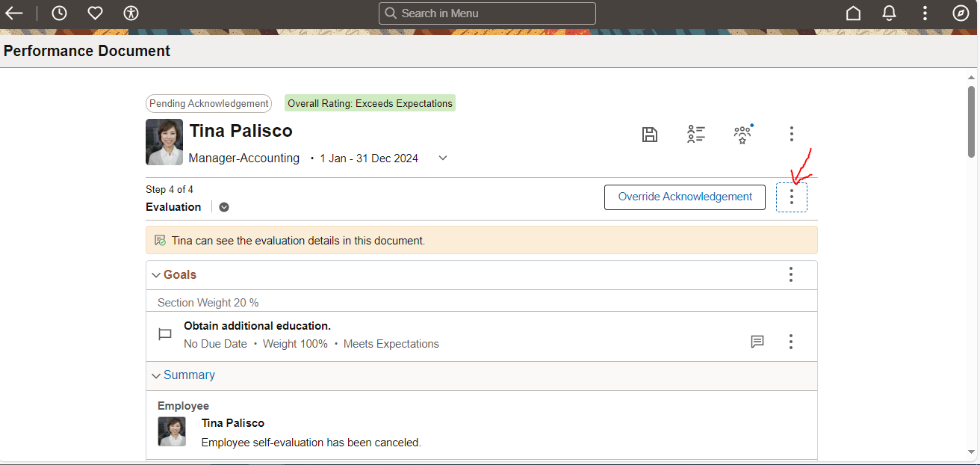
Task: Click the Save icon for the document
Action: [x=649, y=134]
